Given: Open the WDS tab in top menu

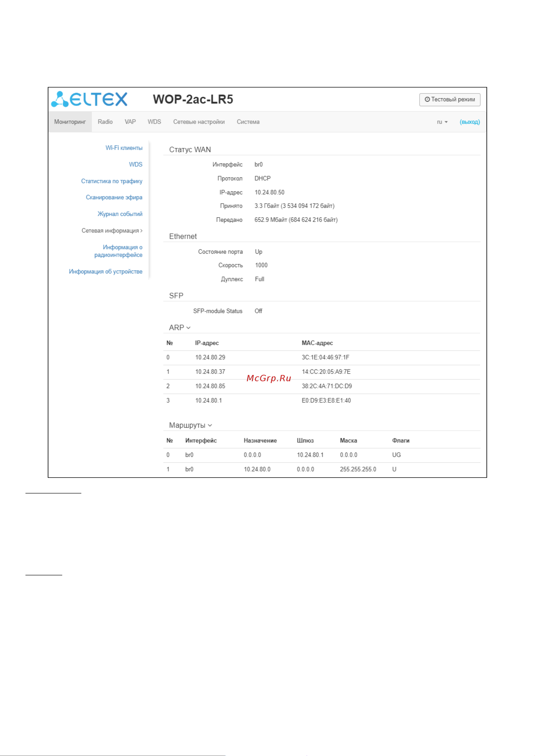Looking at the screenshot, I should tap(154, 122).
